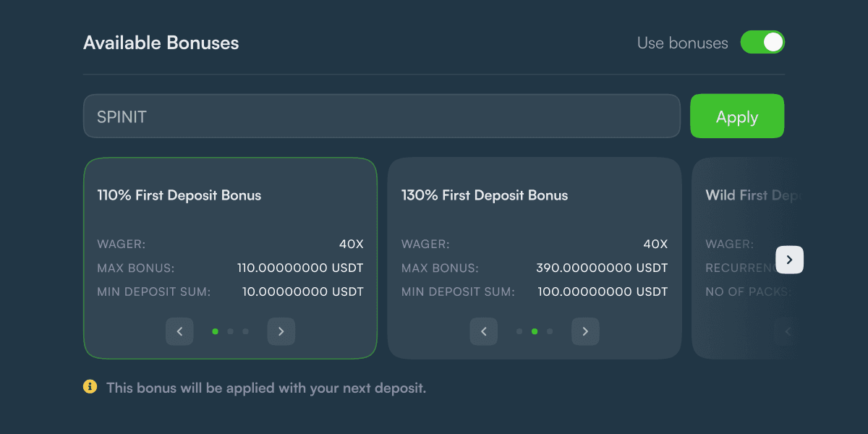This screenshot has width=868, height=434.
Task: Select third pagination dot in 110% bonus card
Action: (245, 331)
